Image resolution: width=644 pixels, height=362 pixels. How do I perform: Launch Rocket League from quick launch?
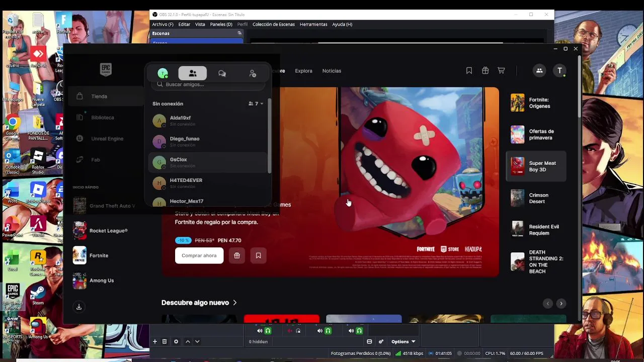(x=105, y=231)
